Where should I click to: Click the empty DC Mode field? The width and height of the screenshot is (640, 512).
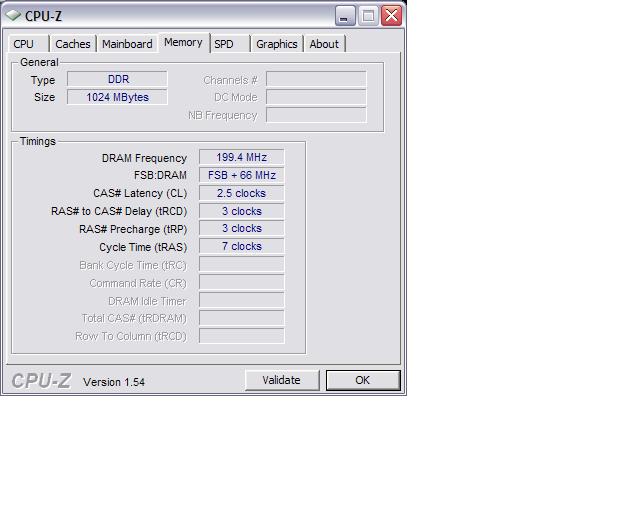click(x=316, y=97)
